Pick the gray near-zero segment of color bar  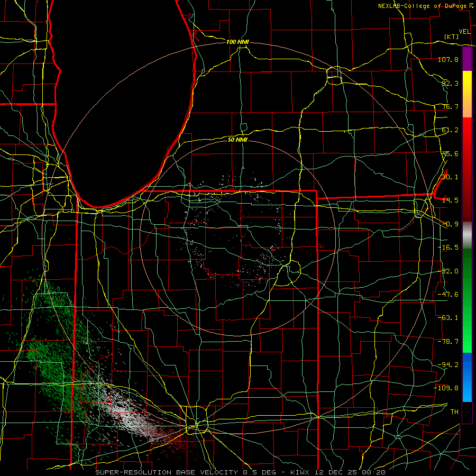point(467,235)
